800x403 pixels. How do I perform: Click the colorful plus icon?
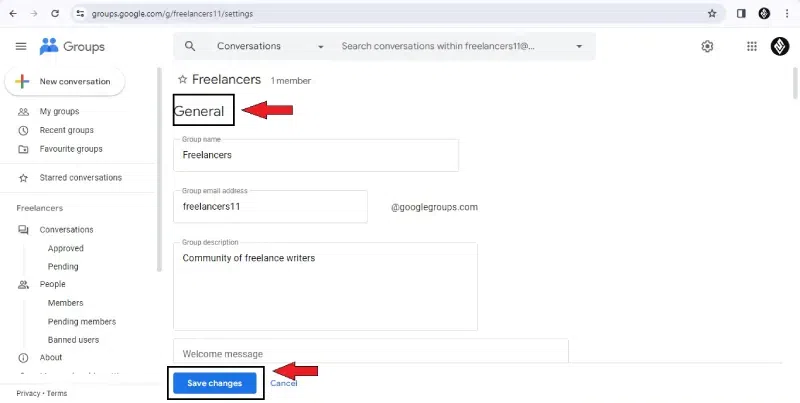click(22, 82)
